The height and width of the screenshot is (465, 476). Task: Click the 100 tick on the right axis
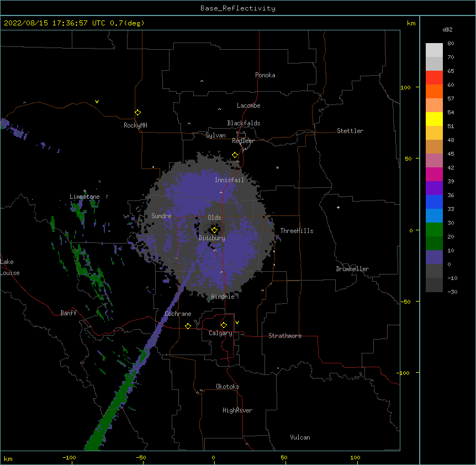405,87
